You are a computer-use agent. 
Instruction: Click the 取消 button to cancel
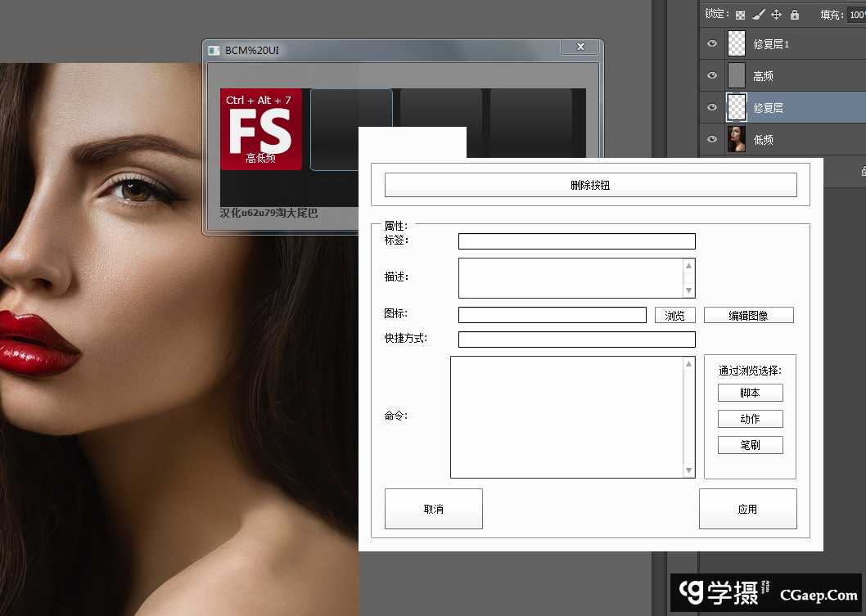(x=433, y=508)
